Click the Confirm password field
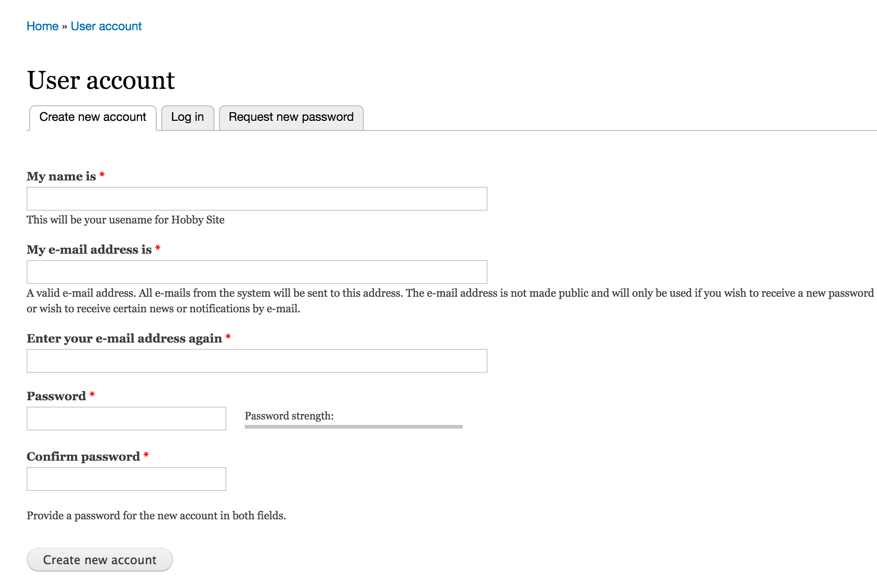This screenshot has height=588, width=877. click(x=126, y=479)
